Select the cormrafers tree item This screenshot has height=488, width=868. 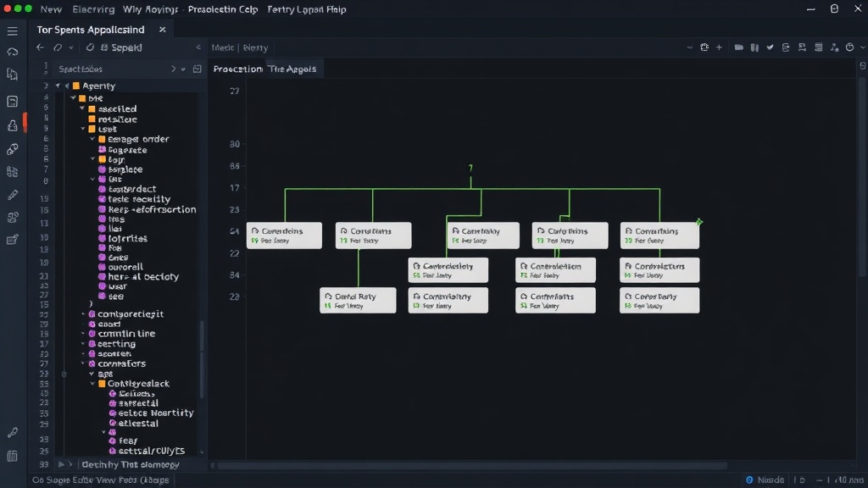click(x=121, y=363)
